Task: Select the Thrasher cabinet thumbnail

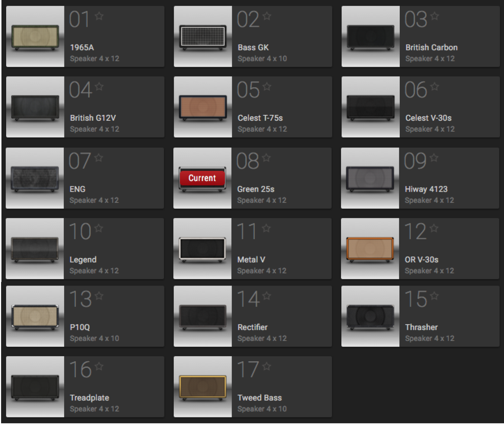Action: [x=370, y=316]
